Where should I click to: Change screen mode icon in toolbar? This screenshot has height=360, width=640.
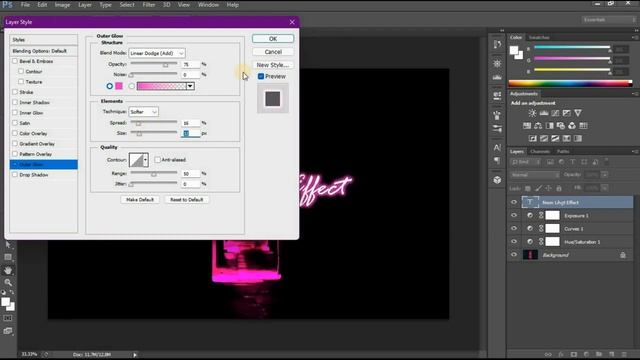coord(8,331)
